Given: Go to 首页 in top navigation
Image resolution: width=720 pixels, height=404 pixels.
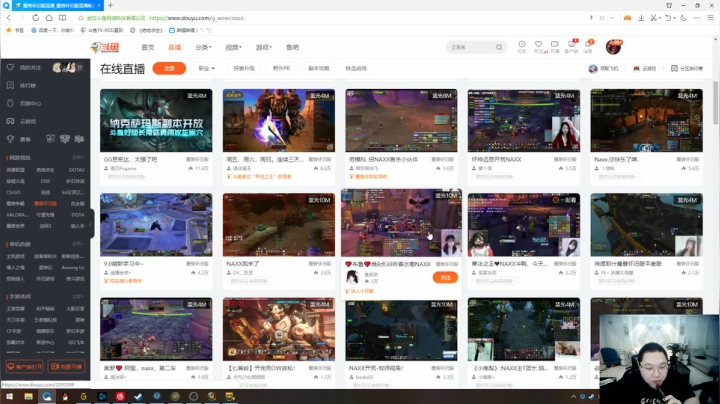Looking at the screenshot, I should (148, 47).
